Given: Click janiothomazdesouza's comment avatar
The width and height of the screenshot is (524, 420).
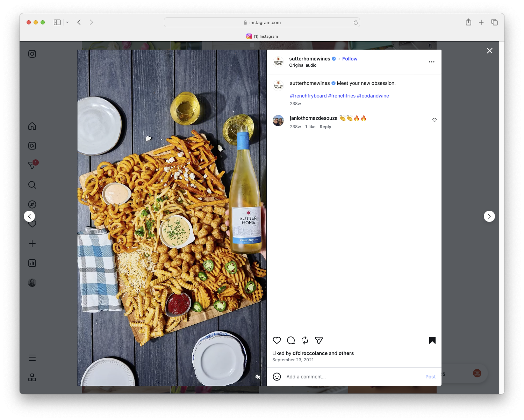Looking at the screenshot, I should 278,121.
